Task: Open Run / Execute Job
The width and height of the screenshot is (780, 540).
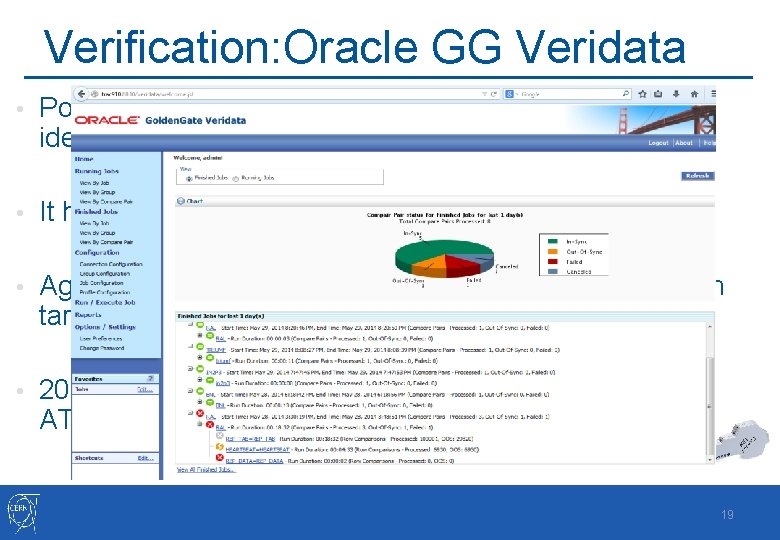Action: pos(105,302)
